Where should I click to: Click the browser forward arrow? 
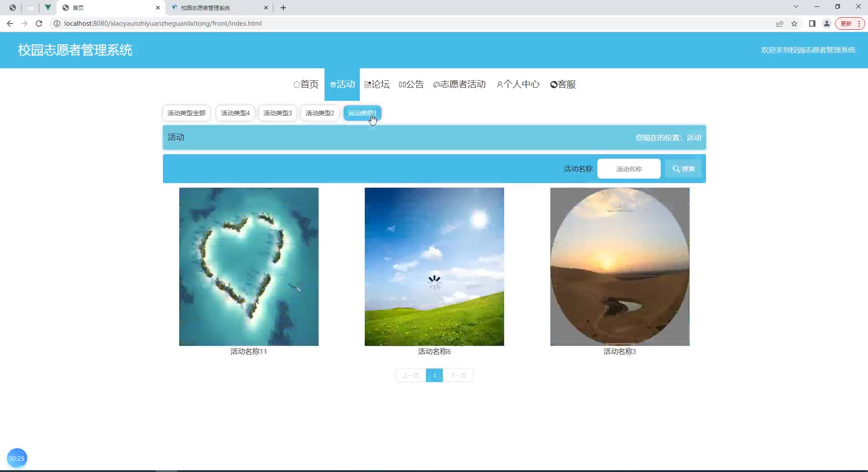pyautogui.click(x=24, y=24)
